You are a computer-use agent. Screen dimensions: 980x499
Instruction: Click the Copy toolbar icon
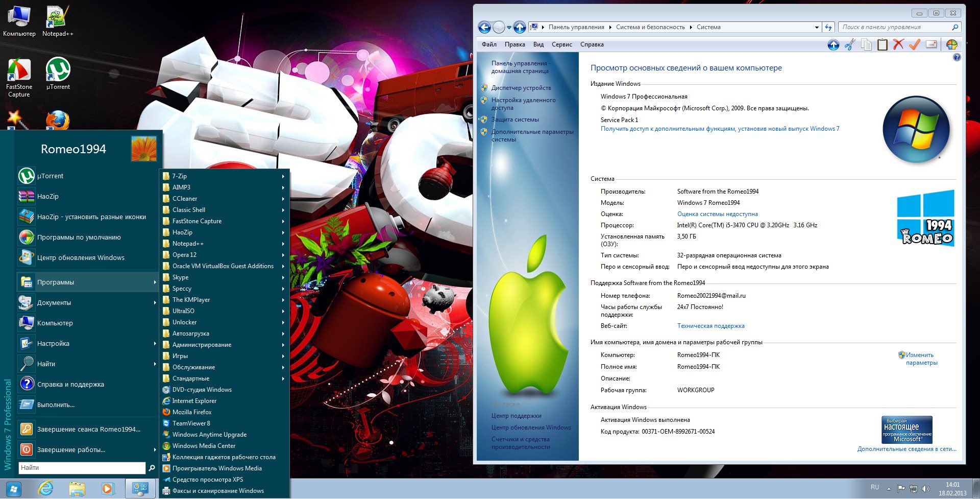point(866,45)
